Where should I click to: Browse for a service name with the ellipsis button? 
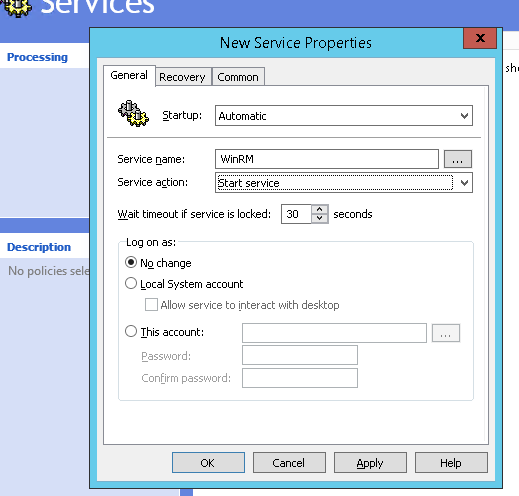(458, 159)
